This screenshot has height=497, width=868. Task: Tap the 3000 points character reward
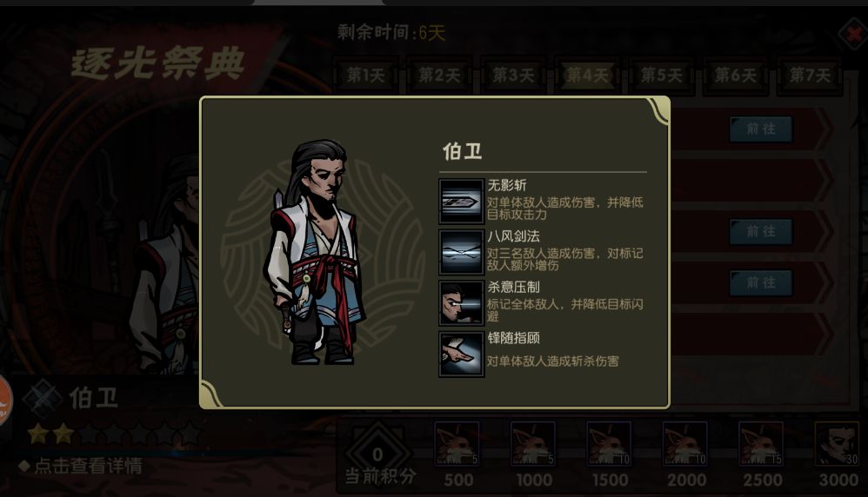(x=837, y=443)
